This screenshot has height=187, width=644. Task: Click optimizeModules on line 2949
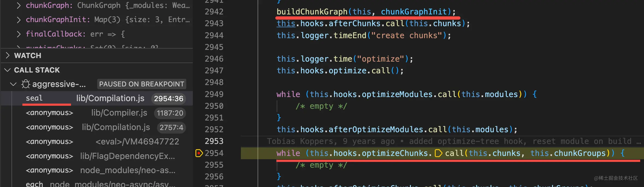397,94
